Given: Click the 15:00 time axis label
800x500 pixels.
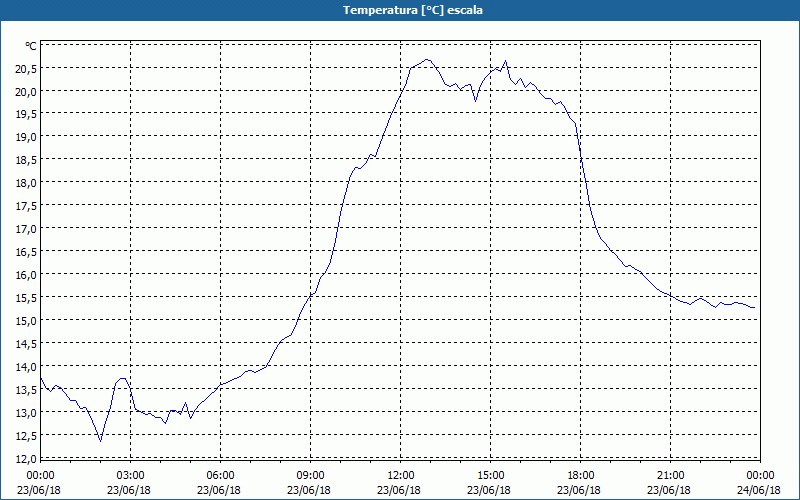Looking at the screenshot, I should coord(491,476).
